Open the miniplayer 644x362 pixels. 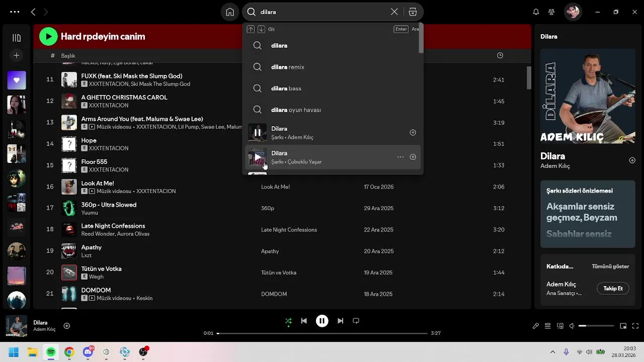click(623, 326)
